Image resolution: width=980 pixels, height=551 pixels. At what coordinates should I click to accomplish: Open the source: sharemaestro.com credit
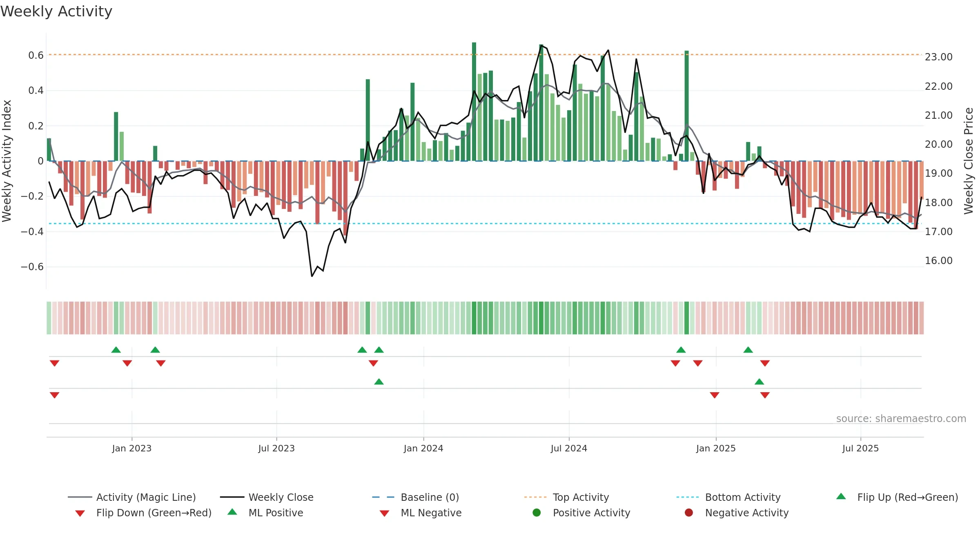(x=901, y=419)
